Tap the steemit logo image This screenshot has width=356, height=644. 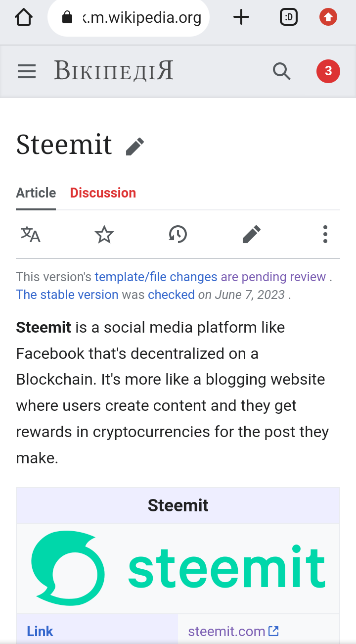pyautogui.click(x=178, y=568)
